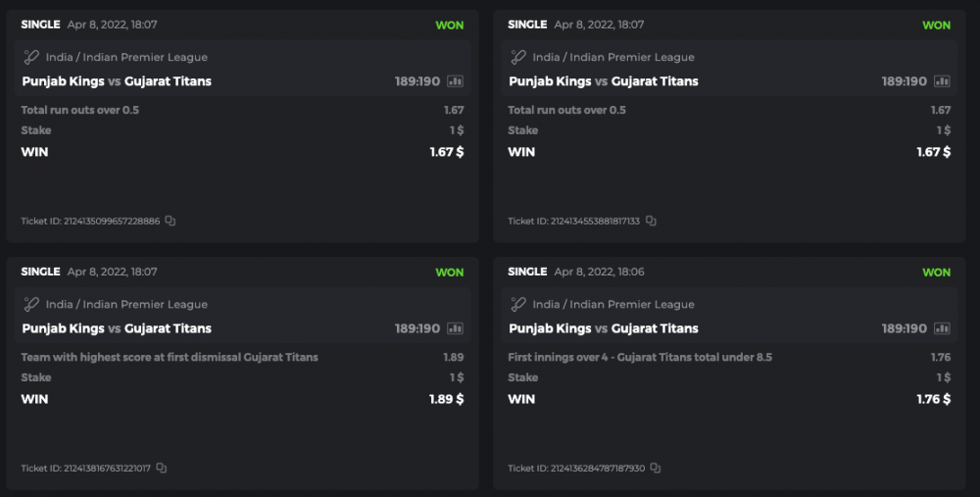Click cricket icon in the bottom-right ticket
Viewport: 980px width, 497px height.
[518, 304]
